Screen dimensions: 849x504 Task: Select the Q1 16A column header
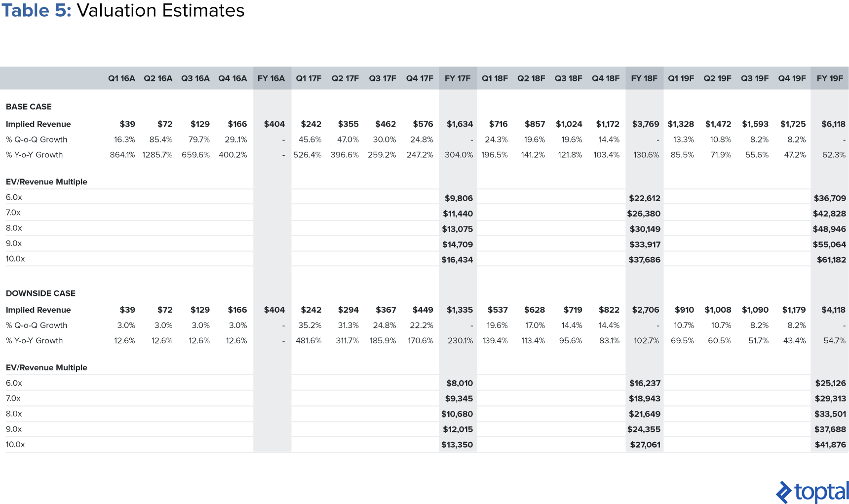121,78
